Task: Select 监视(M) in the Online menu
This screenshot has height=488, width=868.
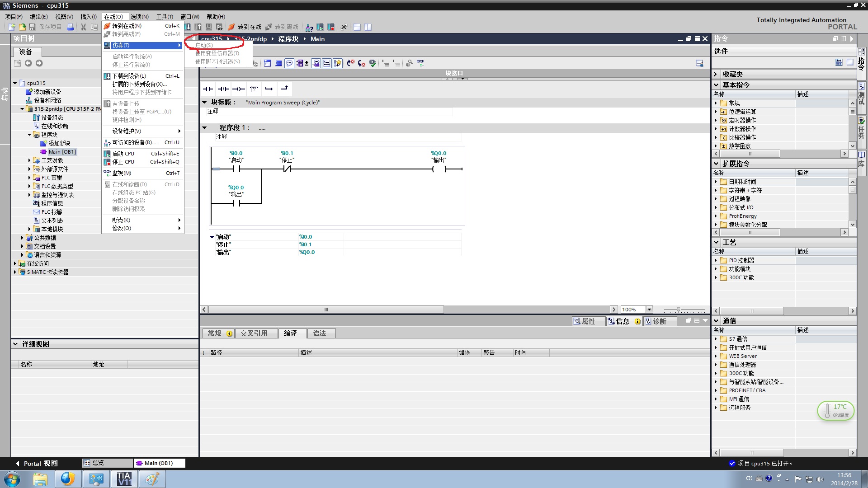Action: point(122,173)
